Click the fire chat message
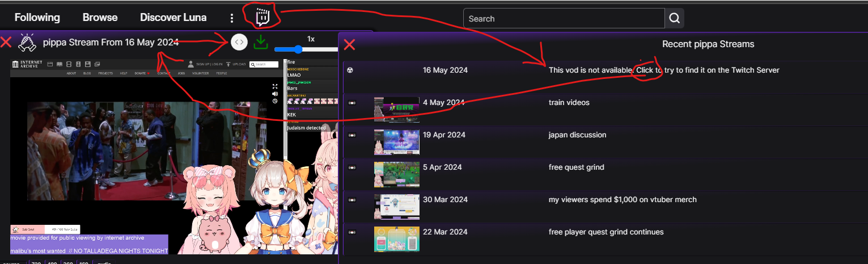 click(x=291, y=62)
